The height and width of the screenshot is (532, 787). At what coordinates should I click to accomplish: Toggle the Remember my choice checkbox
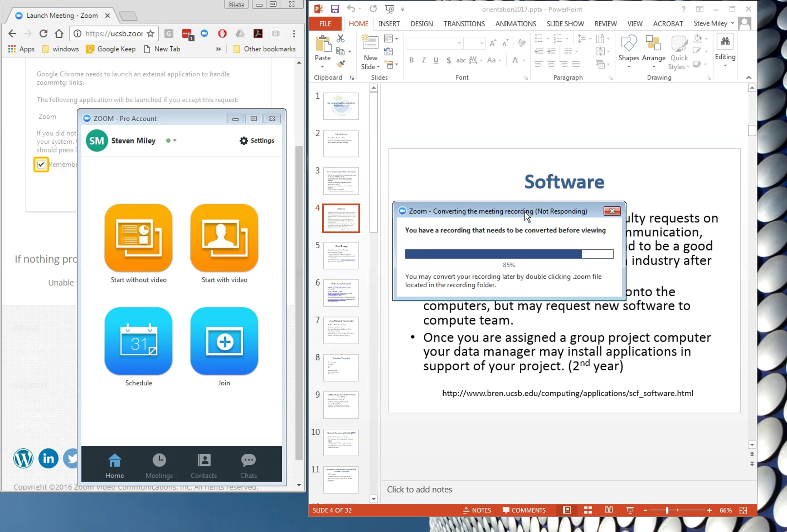[41, 165]
